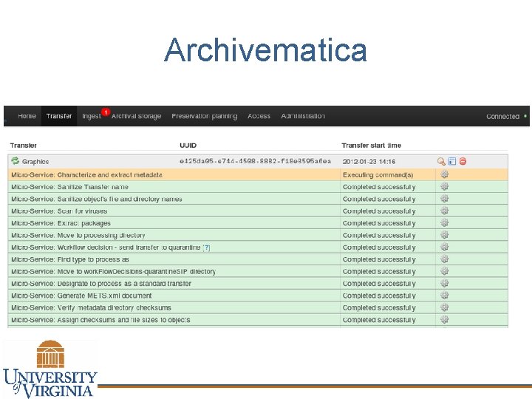532x399 pixels.
Task: Click the red Ingest notification badge
Action: (x=106, y=112)
